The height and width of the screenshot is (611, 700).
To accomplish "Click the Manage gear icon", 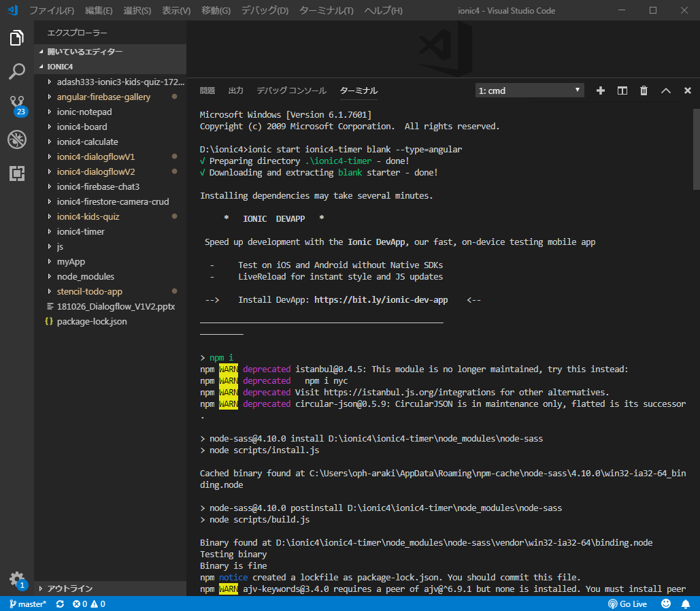I will (17, 579).
